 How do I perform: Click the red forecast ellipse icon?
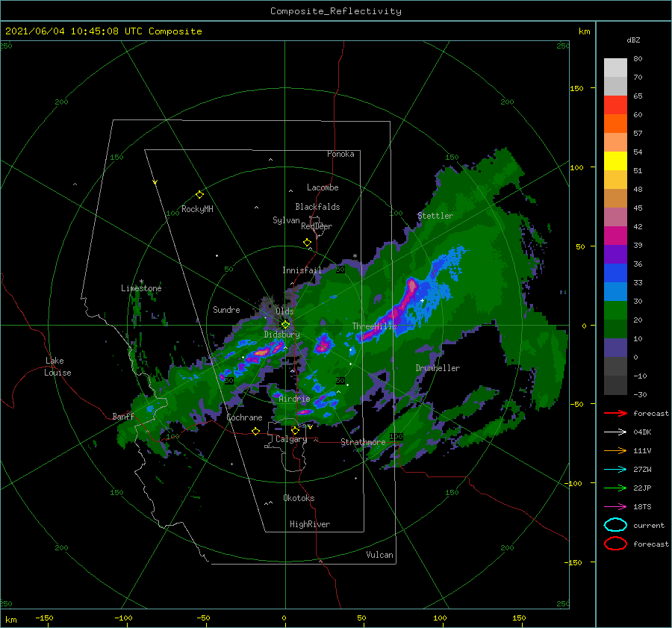tap(615, 544)
